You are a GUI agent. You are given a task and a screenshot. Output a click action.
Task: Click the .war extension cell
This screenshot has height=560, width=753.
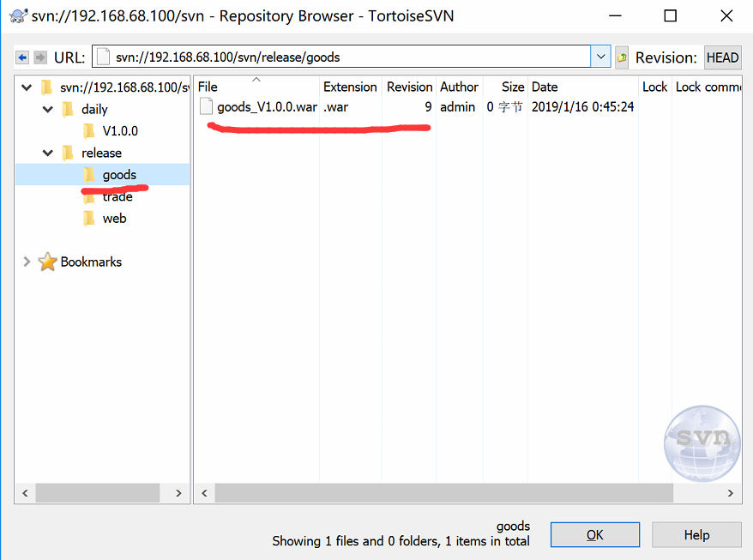335,106
